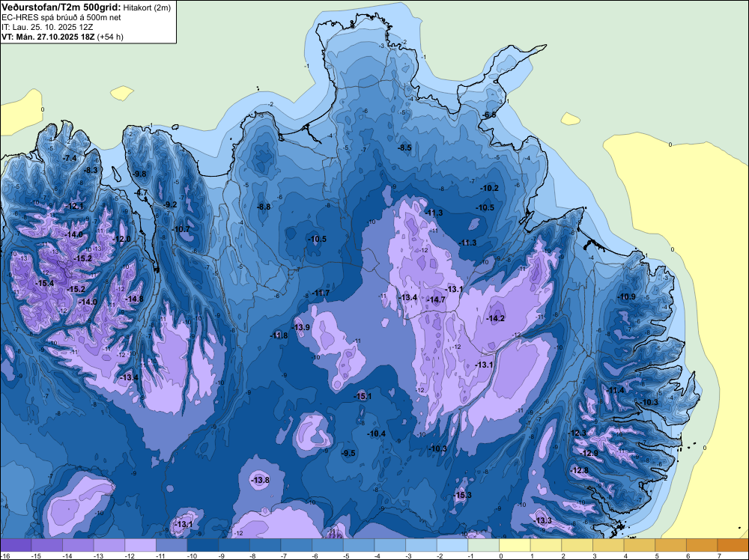Click the -12.1 temperature label
The height and width of the screenshot is (560, 749).
point(74,206)
